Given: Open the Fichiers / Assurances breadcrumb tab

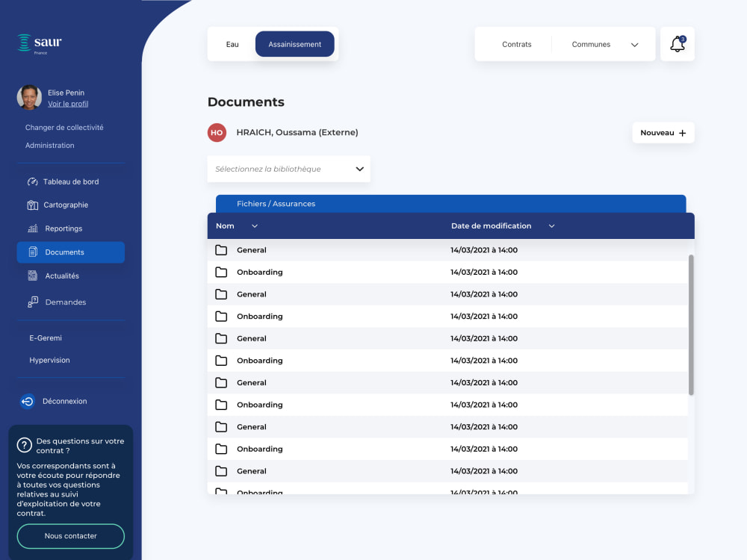Looking at the screenshot, I should [450, 204].
